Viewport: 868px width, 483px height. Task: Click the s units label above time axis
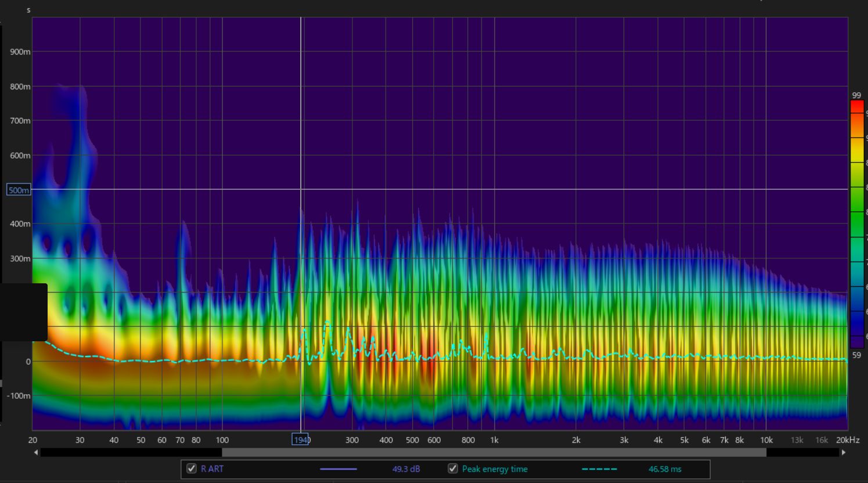28,10
